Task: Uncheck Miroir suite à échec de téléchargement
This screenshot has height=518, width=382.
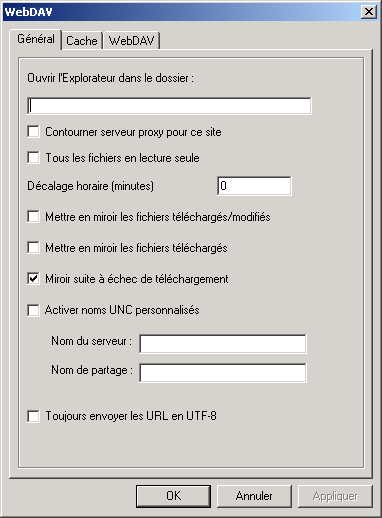Action: click(x=33, y=279)
